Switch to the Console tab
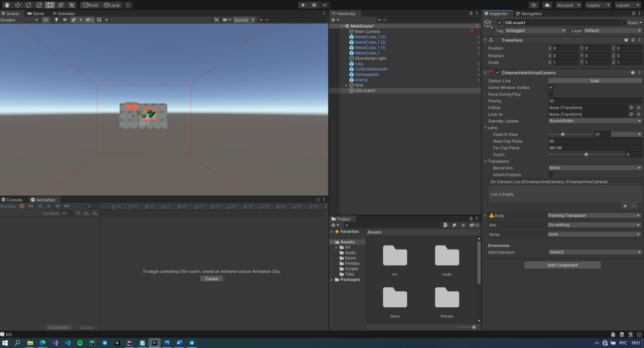Viewport: 644px width, 348px height. (12, 200)
